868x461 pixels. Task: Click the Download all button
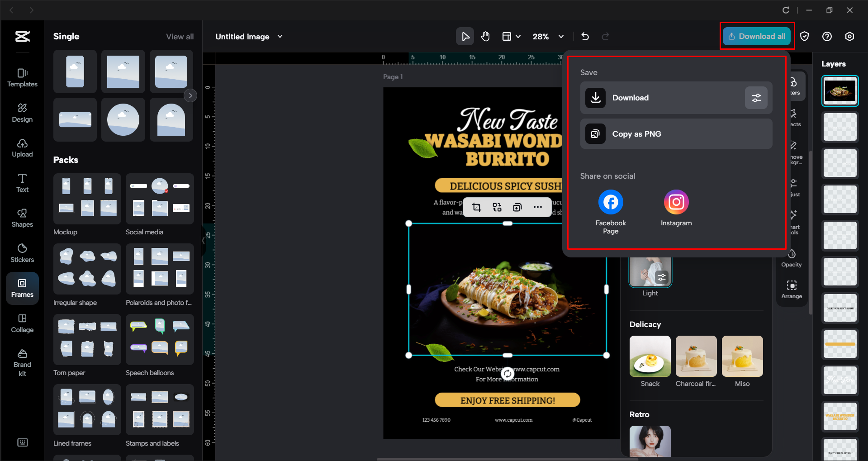756,36
